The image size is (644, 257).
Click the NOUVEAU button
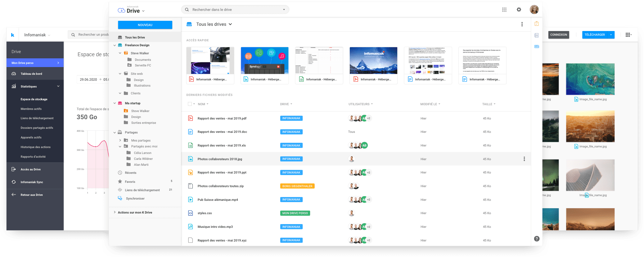pos(145,25)
